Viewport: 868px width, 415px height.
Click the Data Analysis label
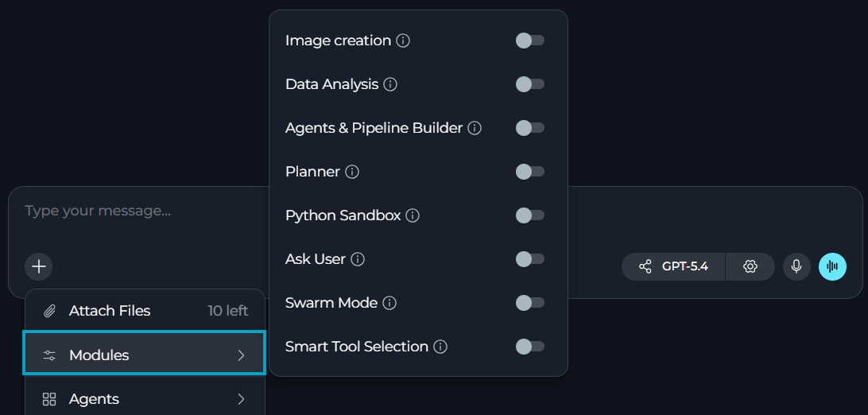pyautogui.click(x=331, y=84)
